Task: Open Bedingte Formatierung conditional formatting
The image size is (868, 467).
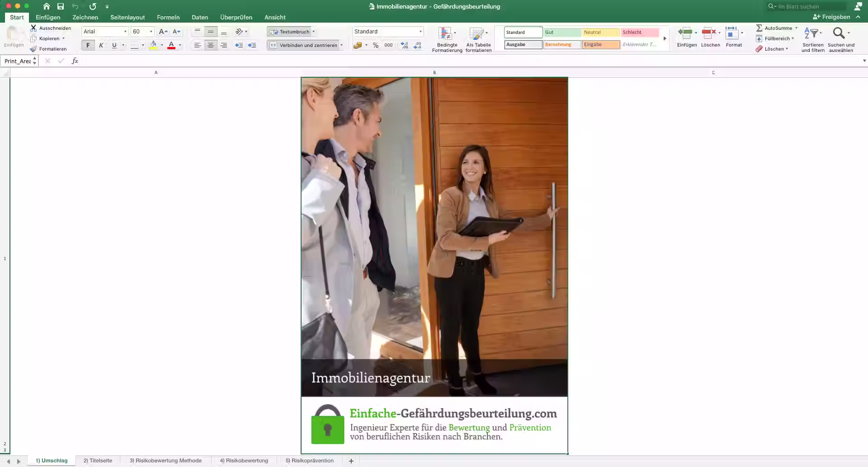Action: (x=447, y=38)
